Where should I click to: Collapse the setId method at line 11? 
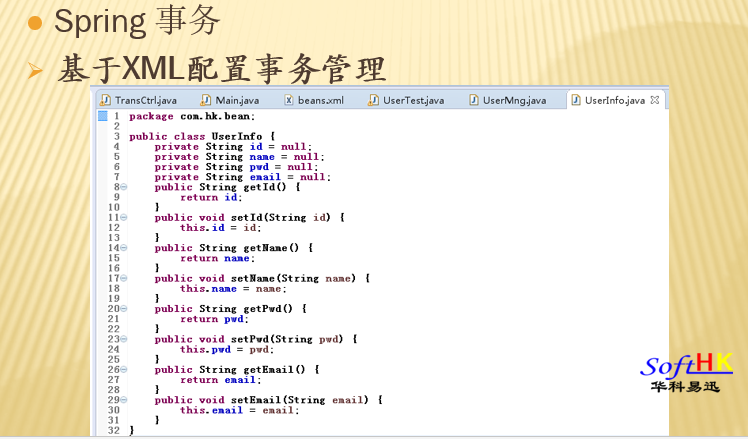click(x=124, y=218)
